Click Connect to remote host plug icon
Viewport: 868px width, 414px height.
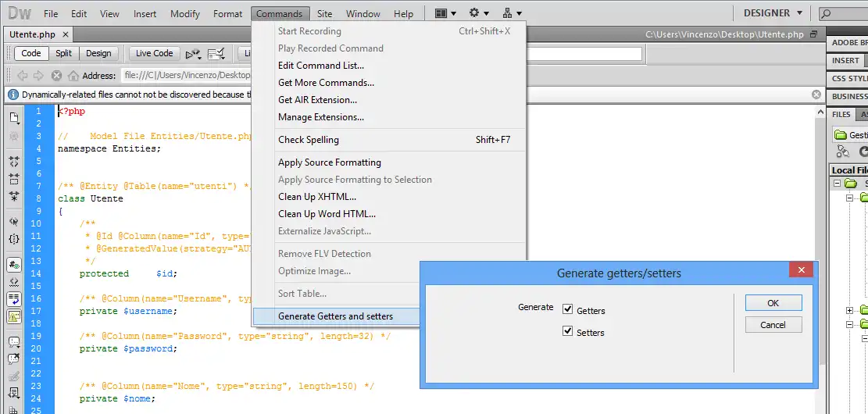click(x=842, y=151)
